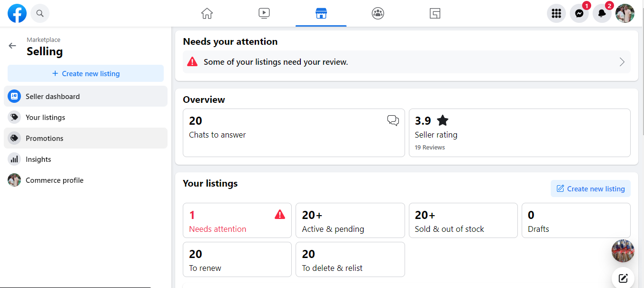
Task: Open the Gaming icon in top bar
Action: coord(435,13)
